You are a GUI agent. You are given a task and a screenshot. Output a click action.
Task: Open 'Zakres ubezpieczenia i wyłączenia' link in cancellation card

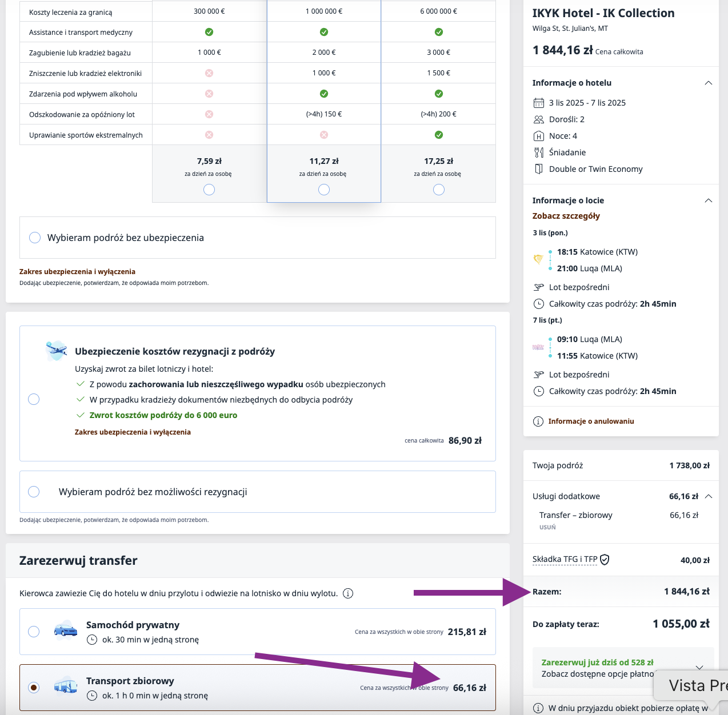point(133,432)
